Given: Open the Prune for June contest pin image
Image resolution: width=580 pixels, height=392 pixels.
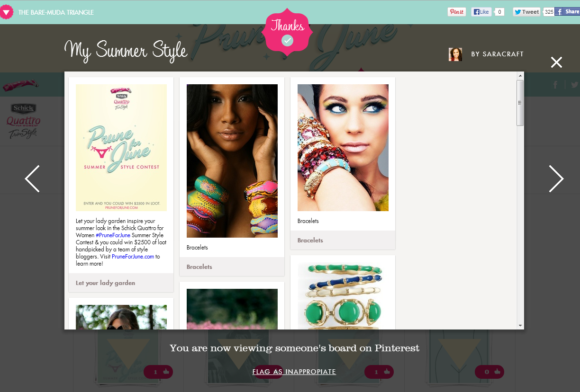Looking at the screenshot, I should [121, 148].
